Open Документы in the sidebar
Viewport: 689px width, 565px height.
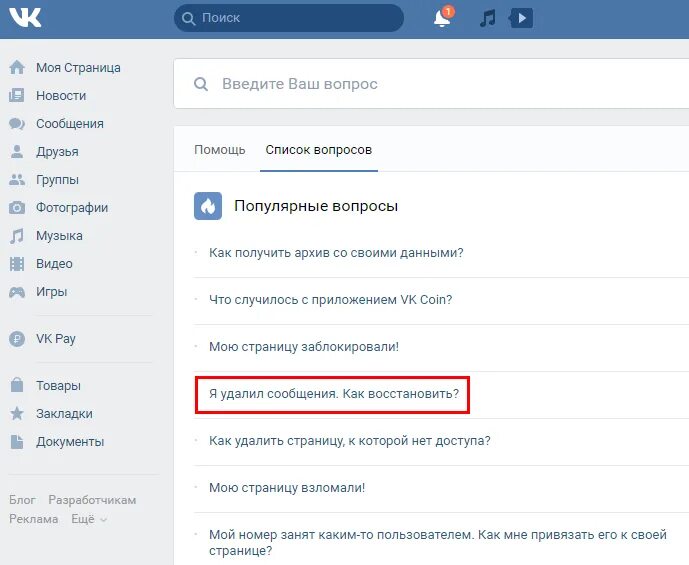[x=70, y=442]
